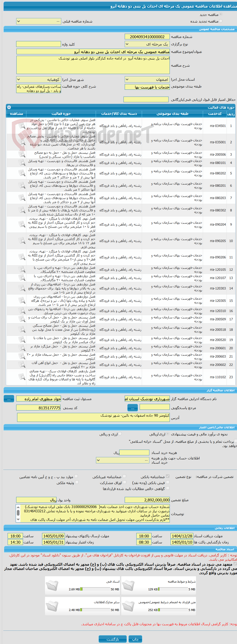
Task: Open مرجع پاسخگویی lookup button
Action: (133, 408)
